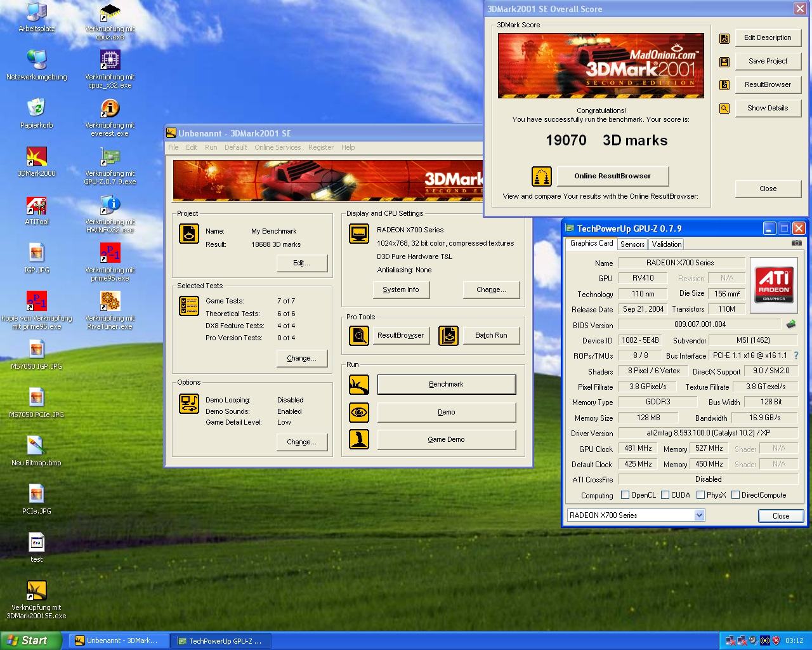This screenshot has width=812, height=650.
Task: Open the Help menu in 3DMark2001 SE
Action: pos(348,147)
